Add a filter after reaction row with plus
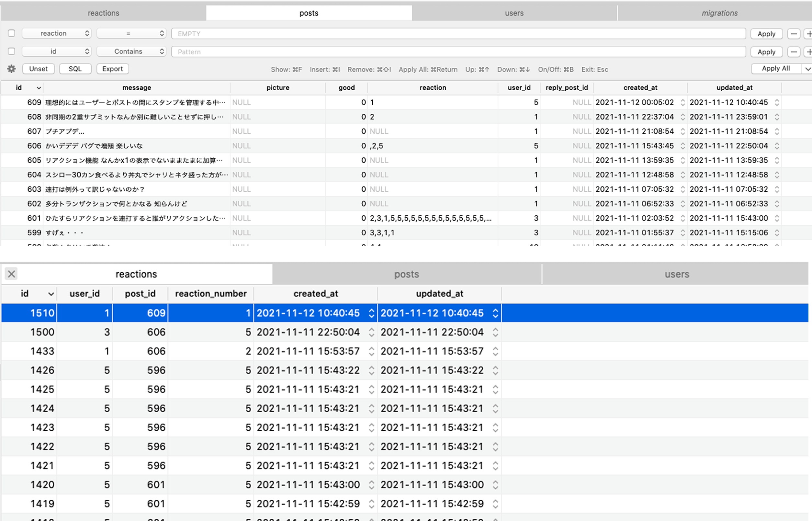 coord(808,34)
